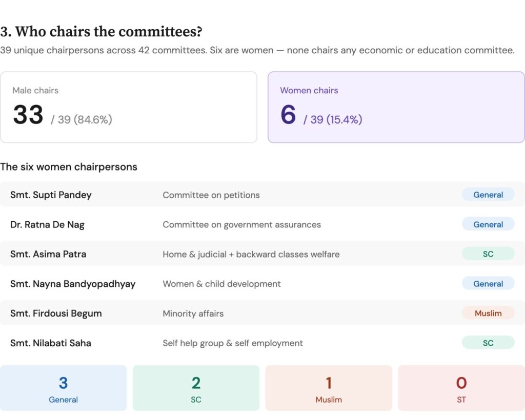Click the Women chairs statistics card

coord(396,107)
